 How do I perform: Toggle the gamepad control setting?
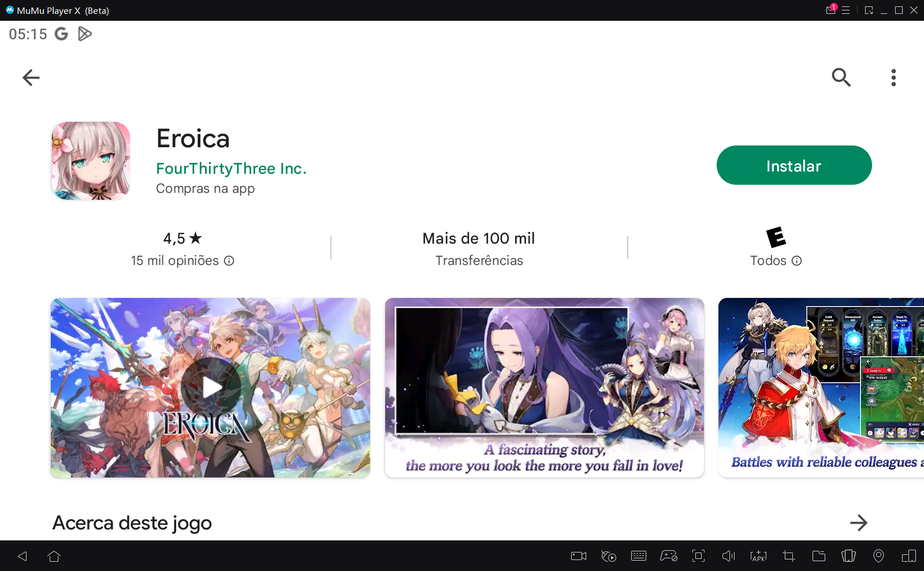669,556
